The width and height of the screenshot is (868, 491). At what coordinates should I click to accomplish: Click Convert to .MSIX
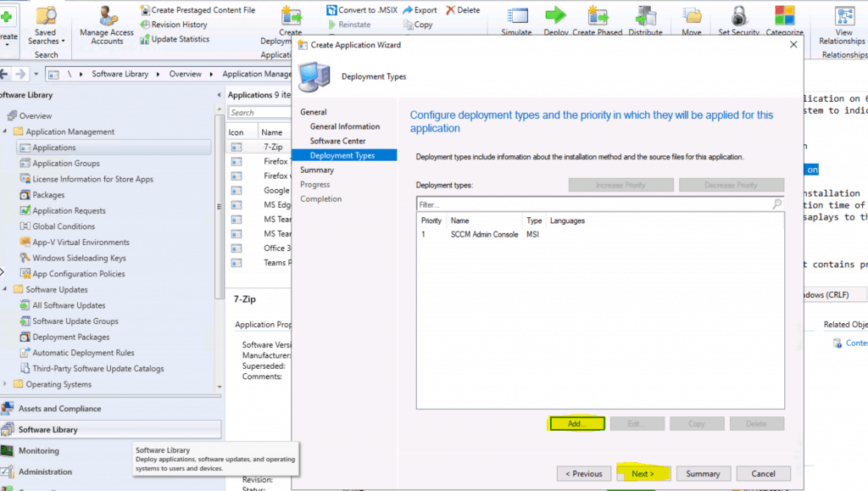click(x=362, y=10)
